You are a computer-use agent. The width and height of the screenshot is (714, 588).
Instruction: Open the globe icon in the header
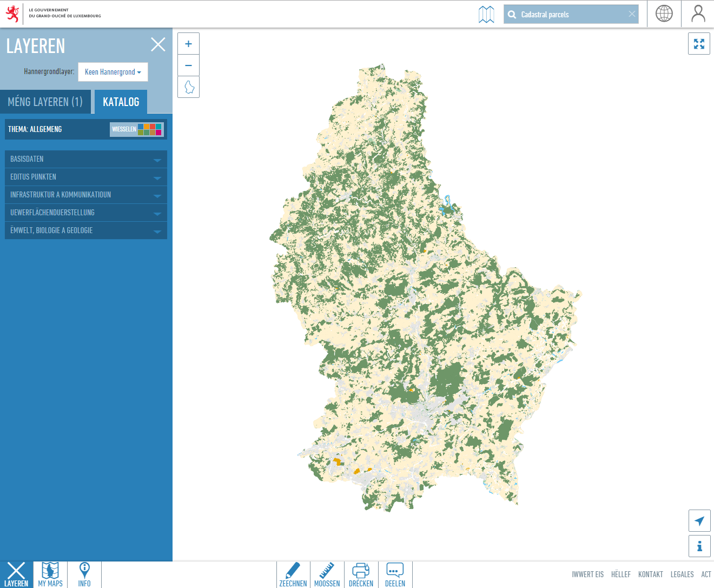pos(664,14)
